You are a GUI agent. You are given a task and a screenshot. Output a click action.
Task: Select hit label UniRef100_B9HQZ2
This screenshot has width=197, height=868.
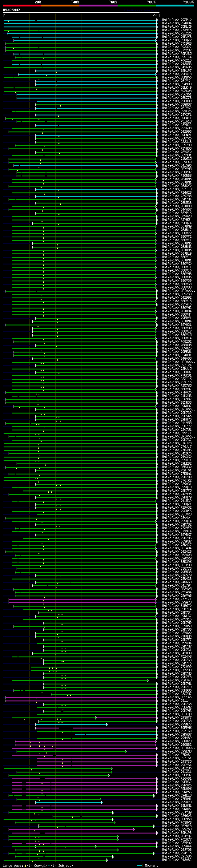click(177, 40)
